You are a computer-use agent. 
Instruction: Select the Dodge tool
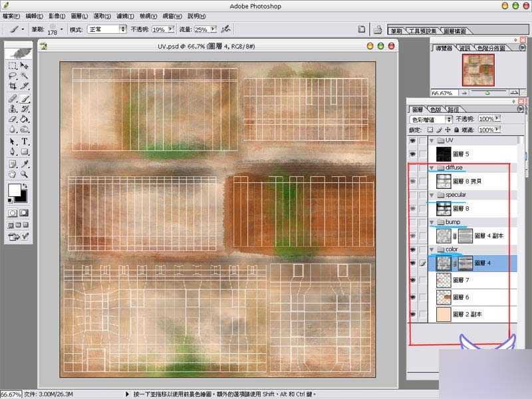point(25,129)
